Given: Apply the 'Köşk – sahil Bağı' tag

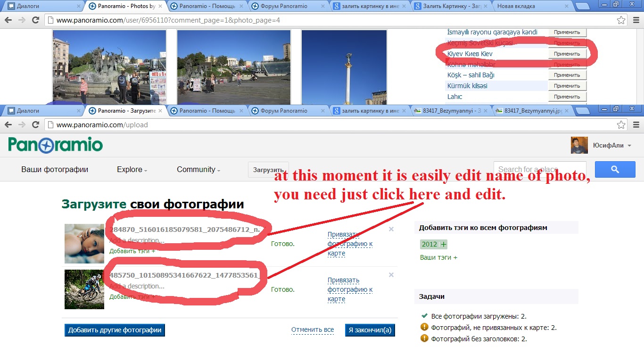Looking at the screenshot, I should click(x=567, y=75).
